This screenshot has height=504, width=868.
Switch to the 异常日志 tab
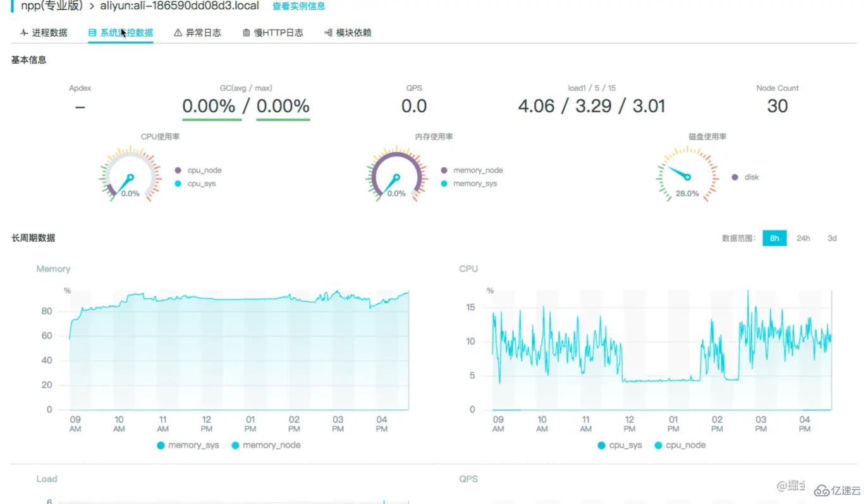coord(197,33)
